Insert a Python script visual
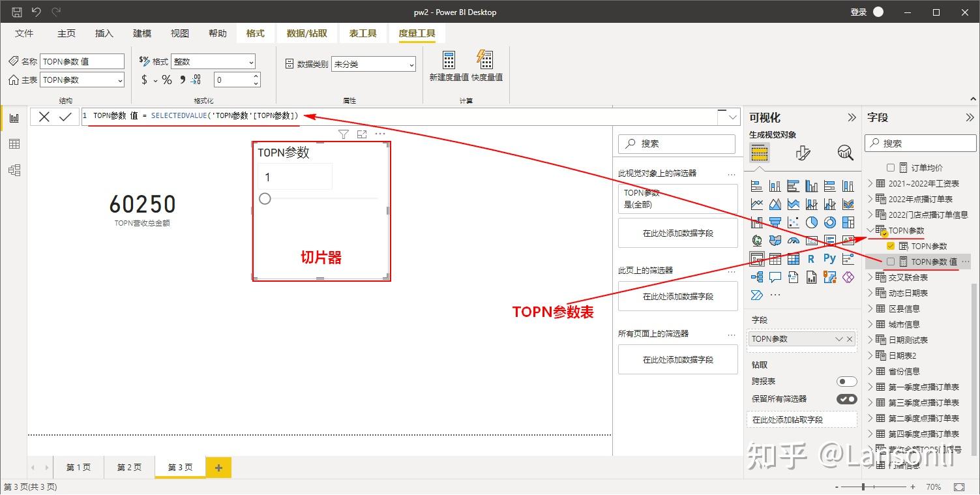This screenshot has width=980, height=495. pos(830,258)
